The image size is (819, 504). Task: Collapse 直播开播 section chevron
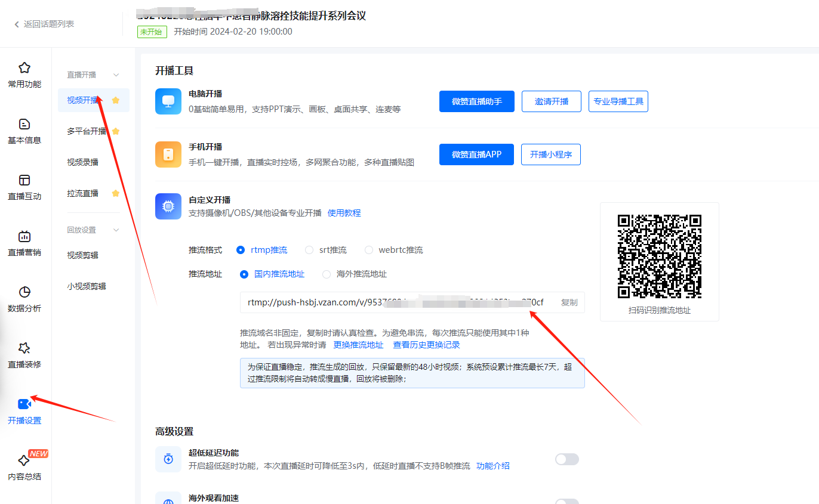(116, 75)
